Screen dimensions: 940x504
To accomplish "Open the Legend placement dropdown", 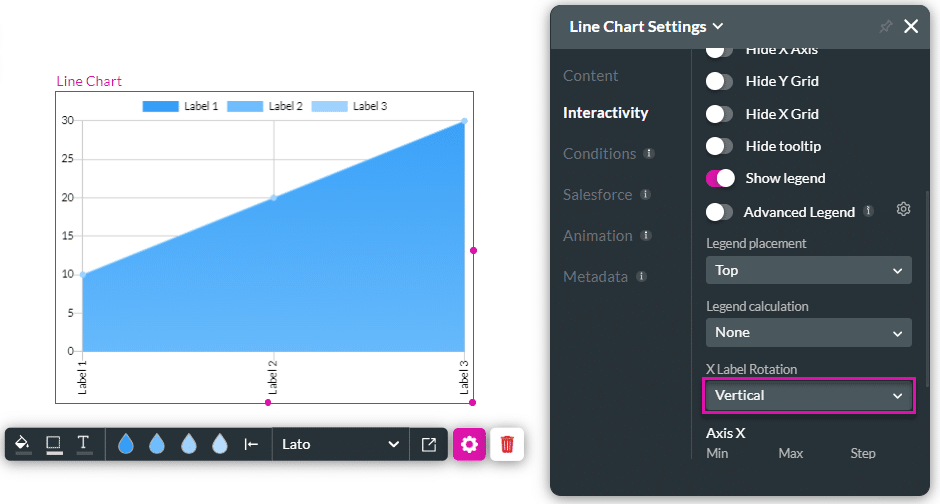I will point(808,270).
